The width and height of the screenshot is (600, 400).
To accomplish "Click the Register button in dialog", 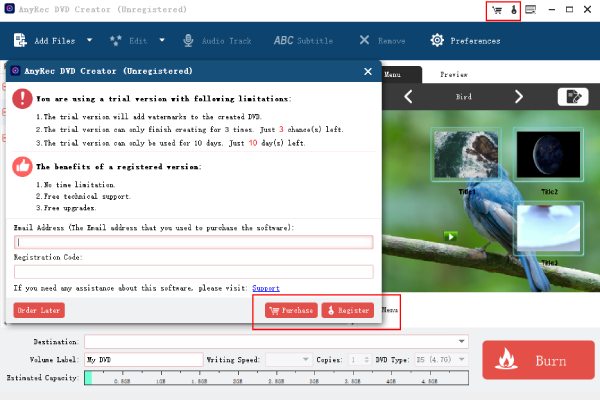I will point(348,310).
